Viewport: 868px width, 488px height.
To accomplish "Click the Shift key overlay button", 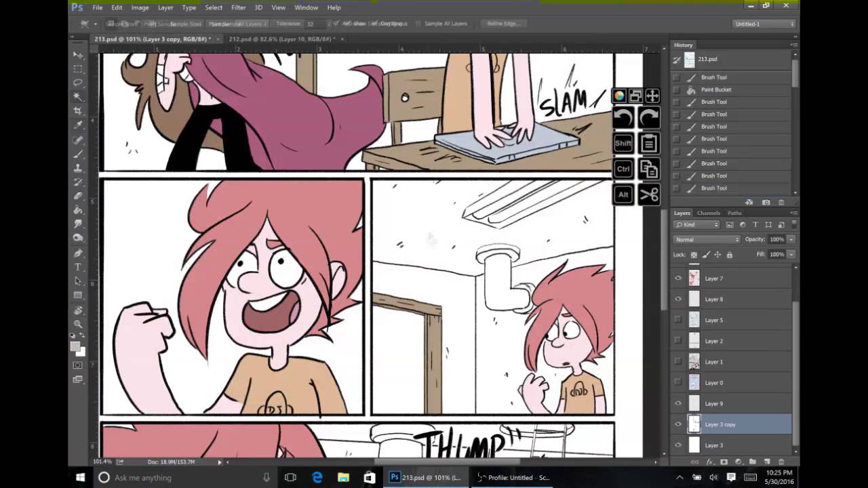I will pos(623,143).
